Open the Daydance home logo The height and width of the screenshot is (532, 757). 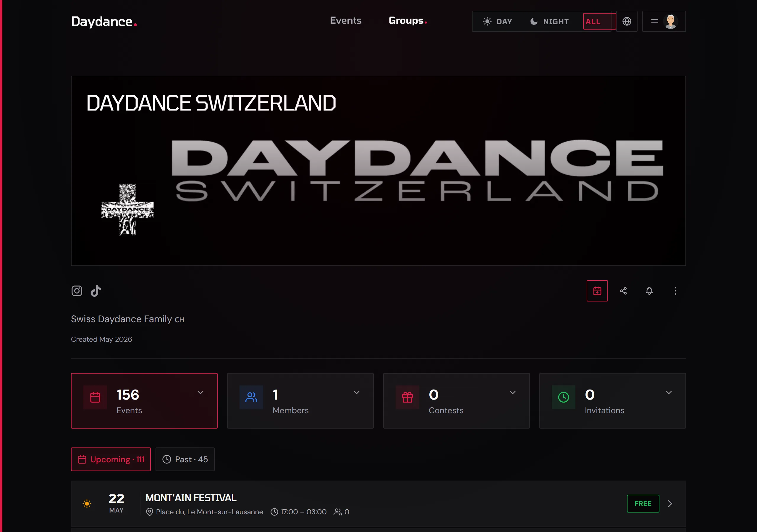(104, 21)
